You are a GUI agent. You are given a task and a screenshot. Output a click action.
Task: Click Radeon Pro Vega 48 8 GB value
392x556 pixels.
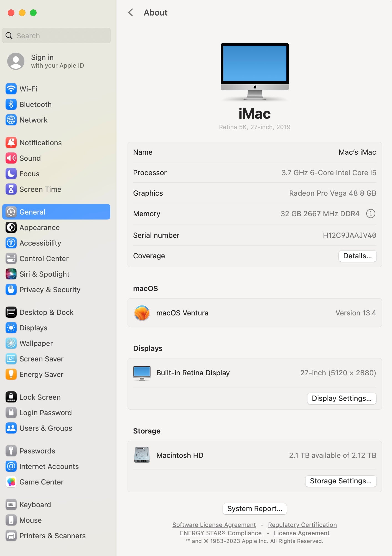[x=333, y=193]
